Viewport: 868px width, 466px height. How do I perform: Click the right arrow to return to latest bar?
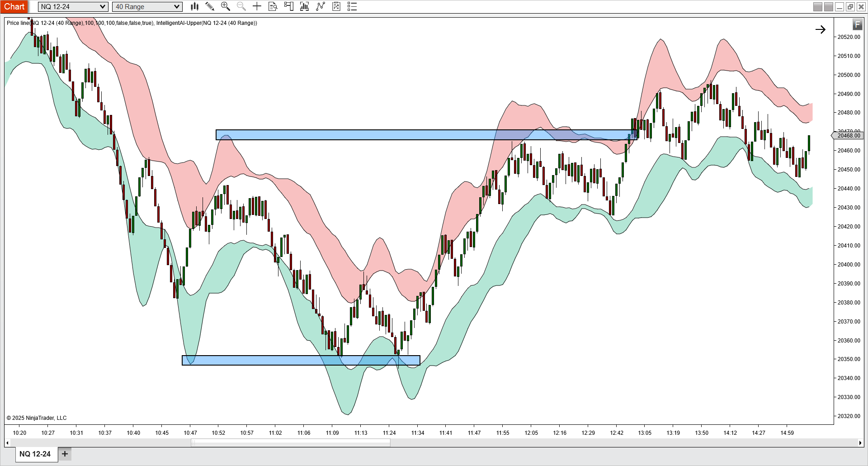(821, 29)
